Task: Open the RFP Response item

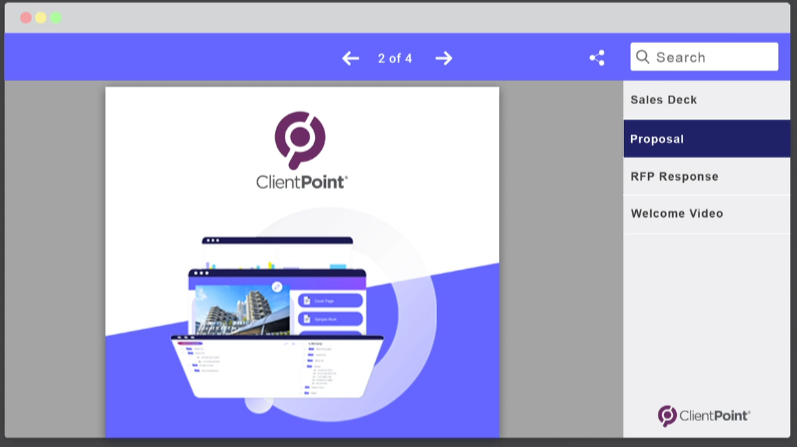Action: [707, 176]
